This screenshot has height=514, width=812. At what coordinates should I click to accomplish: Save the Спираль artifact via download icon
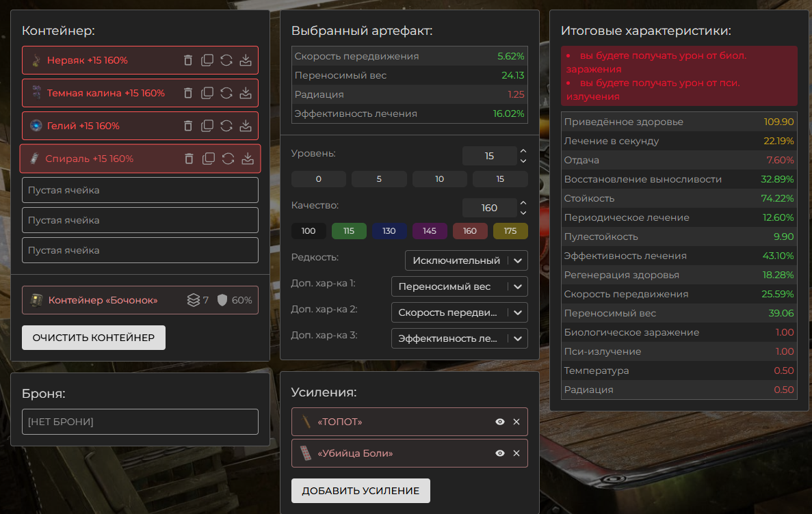pos(247,159)
